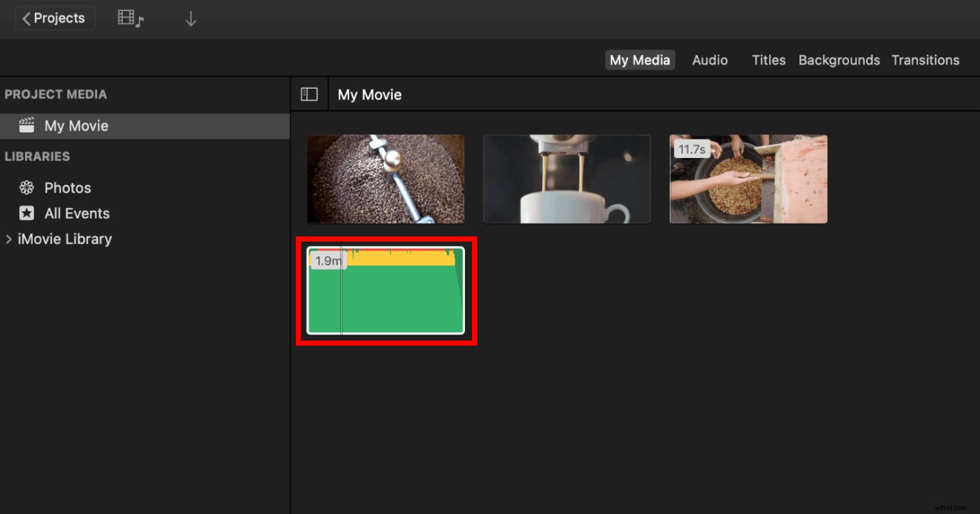Click the downward import arrow icon

(191, 18)
